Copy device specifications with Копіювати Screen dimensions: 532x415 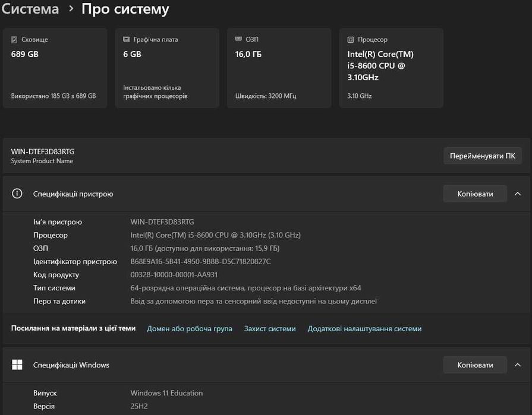pyautogui.click(x=475, y=194)
